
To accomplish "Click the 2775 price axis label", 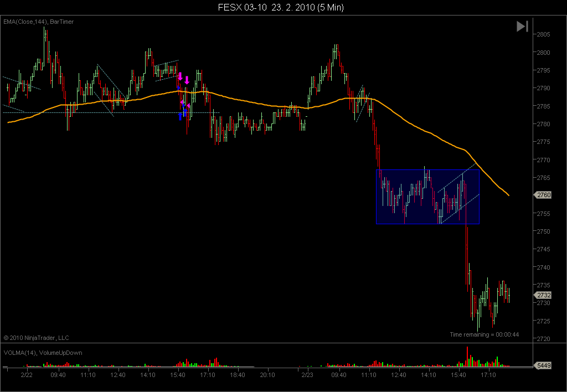I will pos(544,142).
